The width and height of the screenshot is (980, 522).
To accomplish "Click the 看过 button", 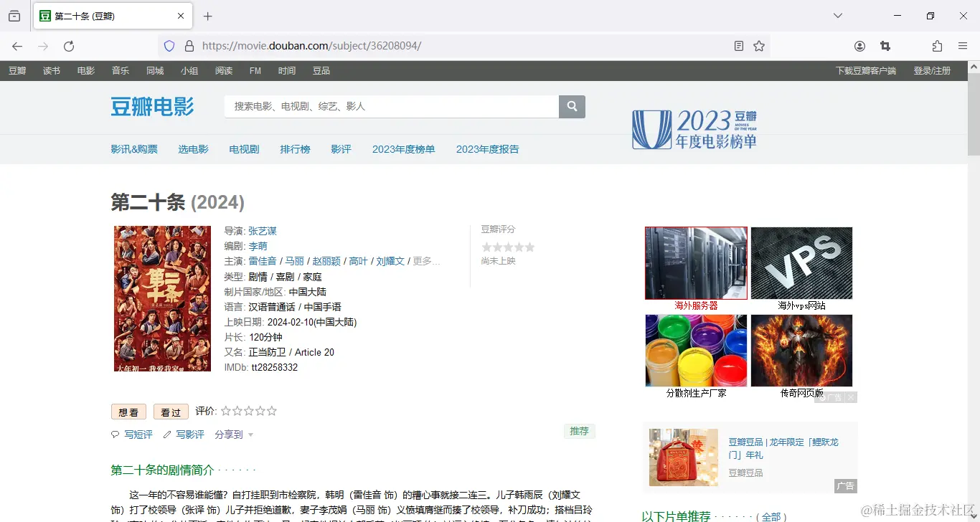I will tap(171, 412).
